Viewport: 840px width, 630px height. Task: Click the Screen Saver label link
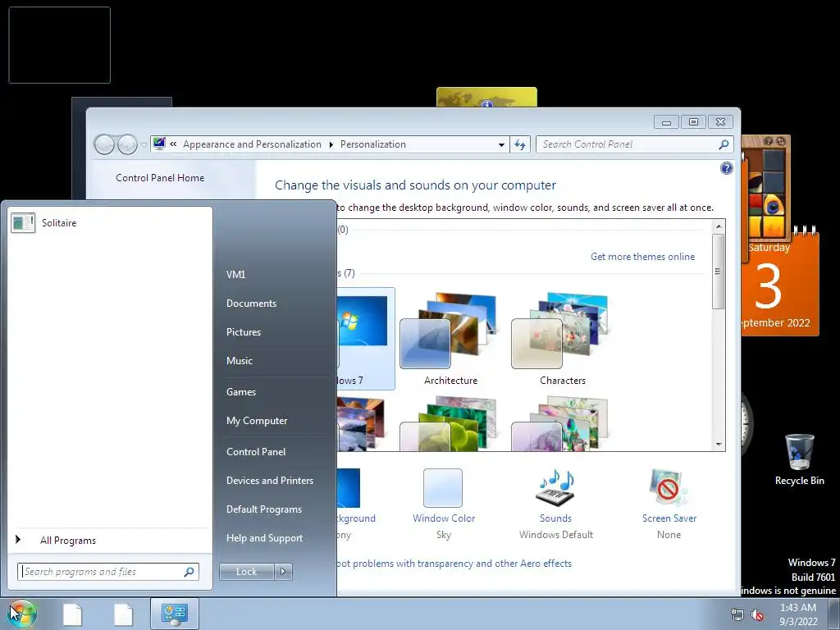[669, 518]
